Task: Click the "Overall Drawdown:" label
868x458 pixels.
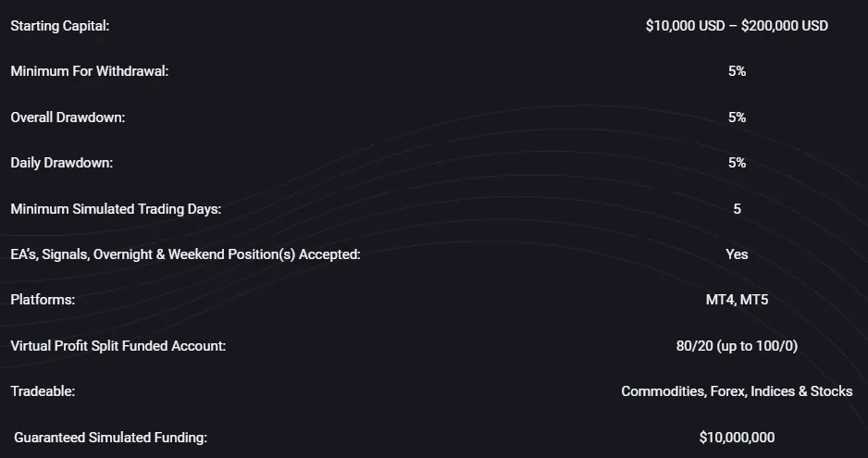Action: point(68,118)
